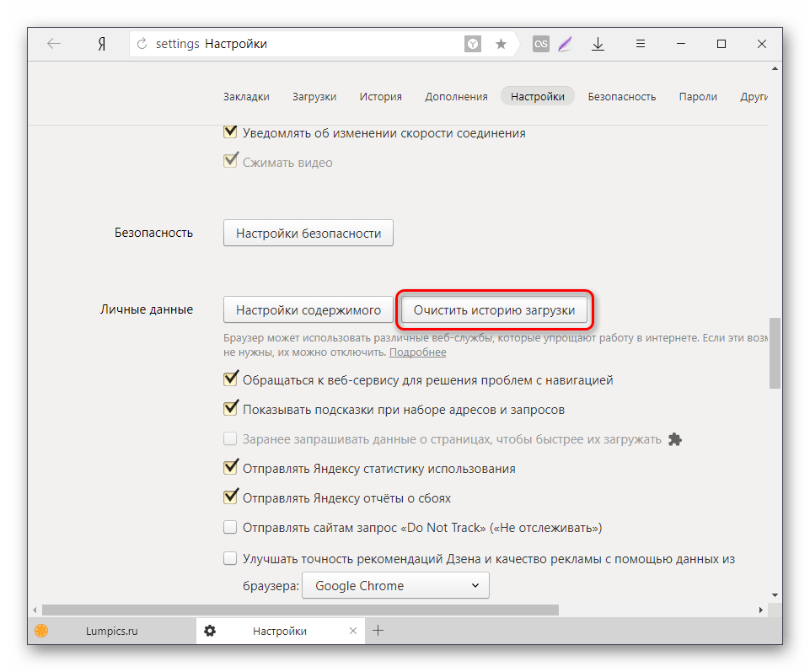The width and height of the screenshot is (810, 672).
Task: Click the scroll right arrow
Action: tap(760, 610)
